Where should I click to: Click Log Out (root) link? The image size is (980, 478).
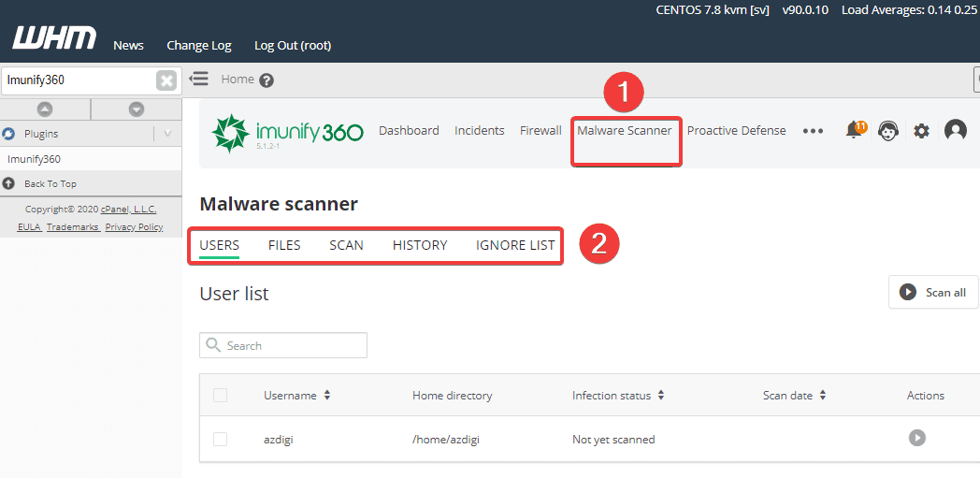click(x=293, y=45)
